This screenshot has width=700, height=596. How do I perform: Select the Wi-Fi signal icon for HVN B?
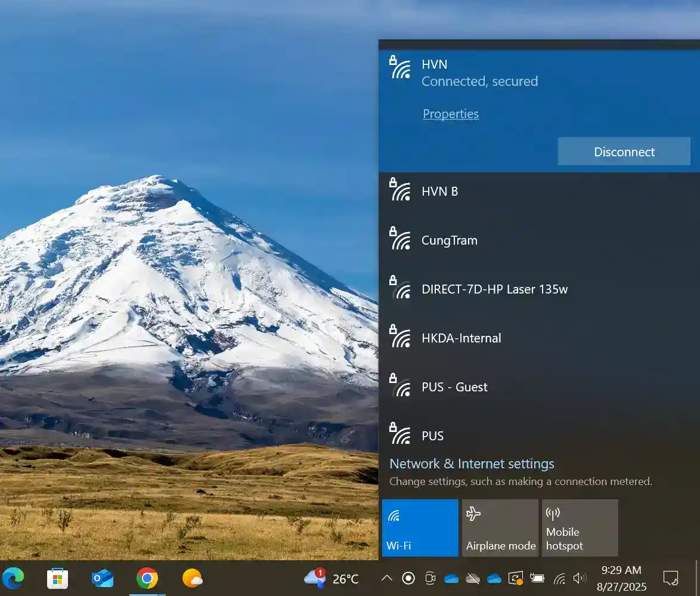(402, 192)
